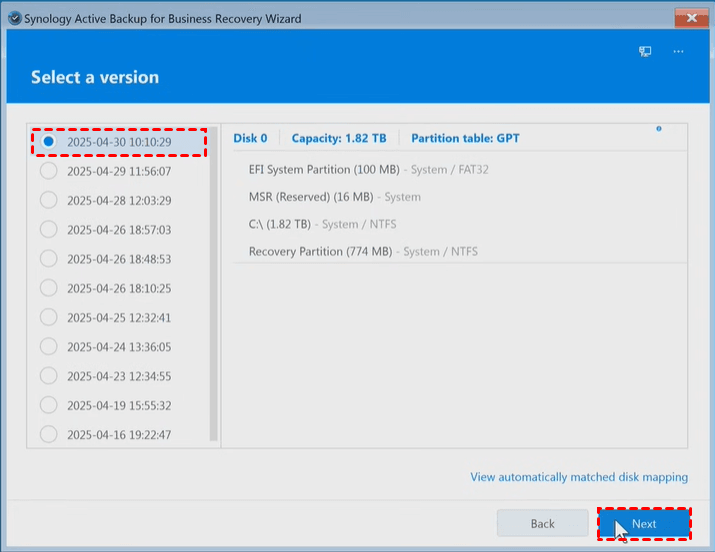Select version 2025-04-30 10:10:29
This screenshot has height=552, width=715.
(49, 142)
